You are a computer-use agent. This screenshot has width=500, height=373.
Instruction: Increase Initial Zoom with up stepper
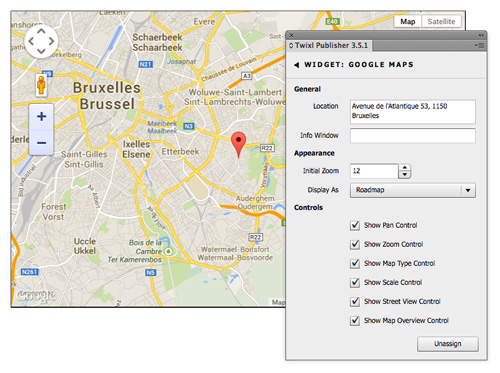pyautogui.click(x=405, y=167)
